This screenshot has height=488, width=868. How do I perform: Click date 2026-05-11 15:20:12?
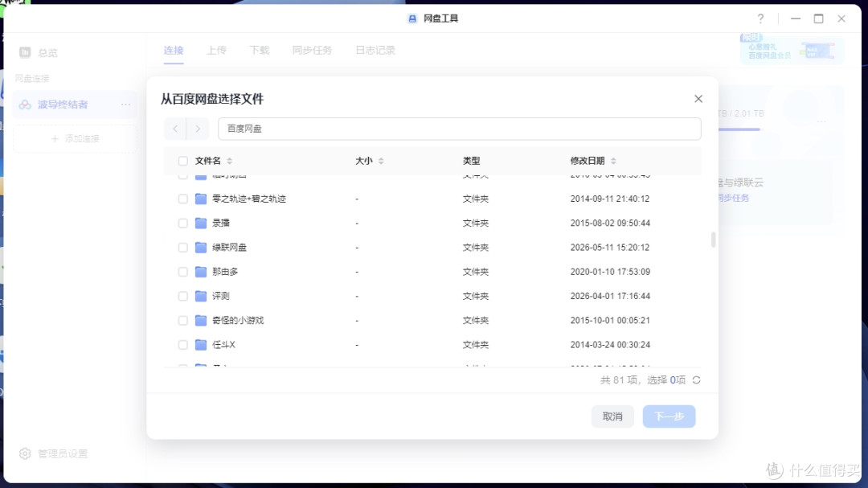(x=610, y=248)
